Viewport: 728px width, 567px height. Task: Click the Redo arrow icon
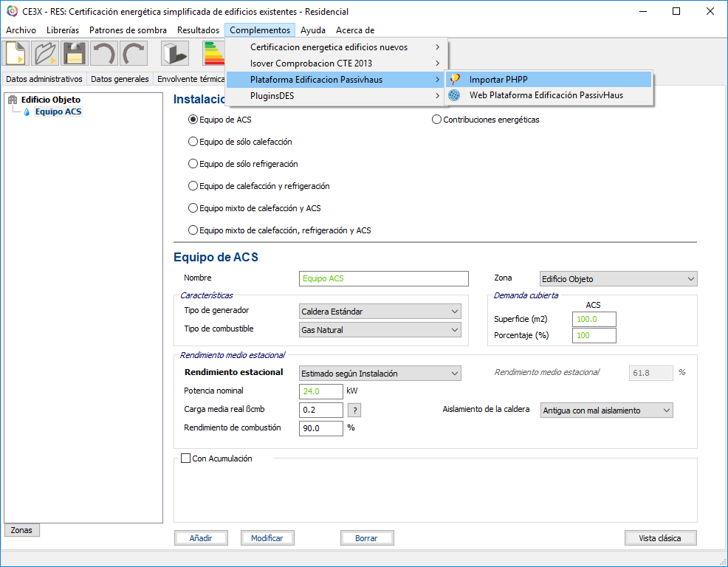(x=133, y=54)
